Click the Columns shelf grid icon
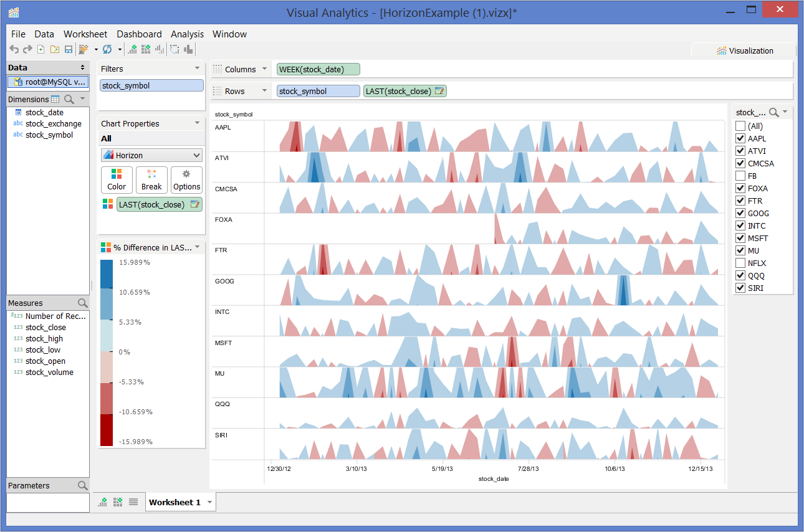804x532 pixels. (x=218, y=69)
